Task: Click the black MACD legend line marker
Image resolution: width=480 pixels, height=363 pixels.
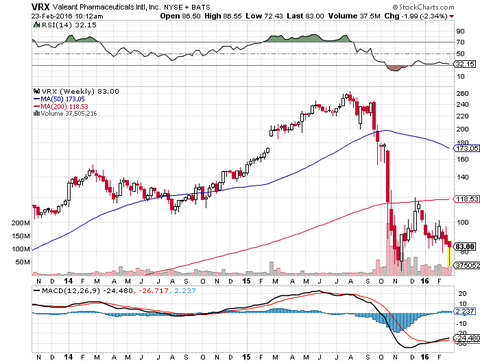Action: coord(36,291)
